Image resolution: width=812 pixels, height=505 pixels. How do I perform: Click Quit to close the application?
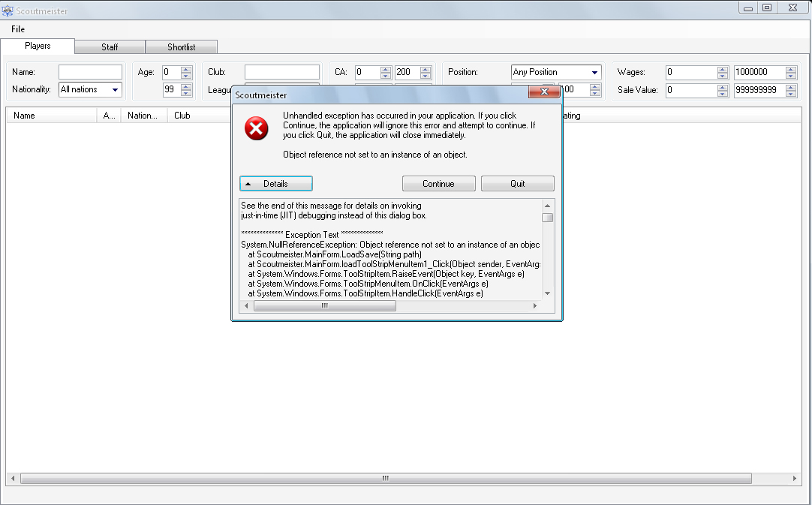point(517,184)
